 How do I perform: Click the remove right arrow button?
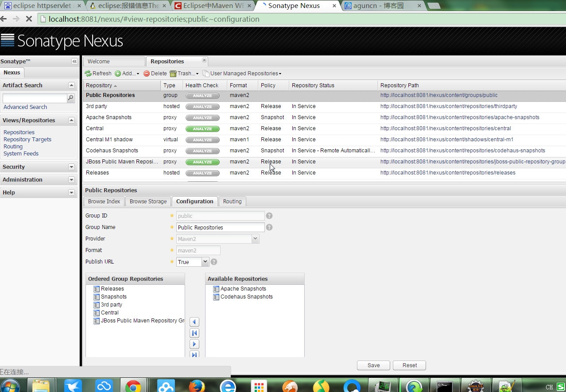click(x=194, y=344)
